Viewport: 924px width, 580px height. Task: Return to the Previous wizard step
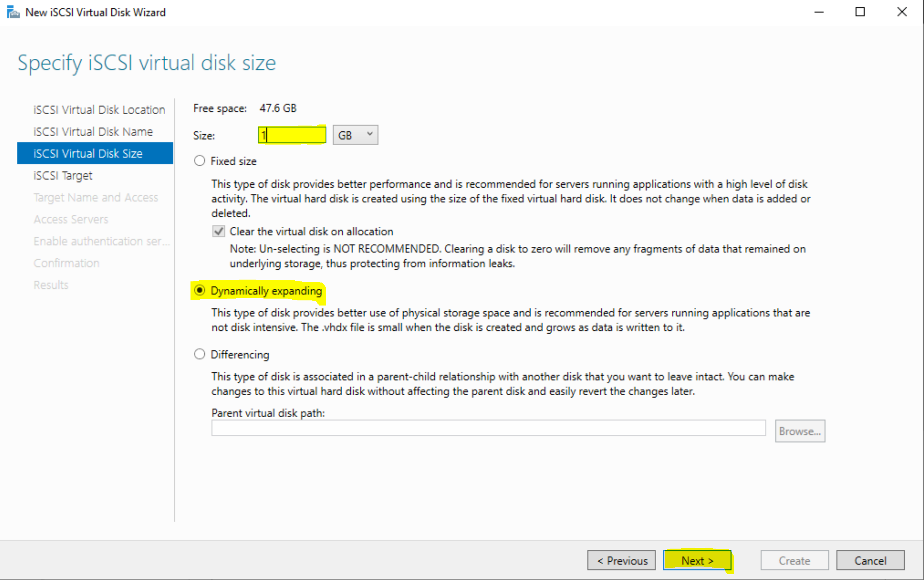[621, 560]
